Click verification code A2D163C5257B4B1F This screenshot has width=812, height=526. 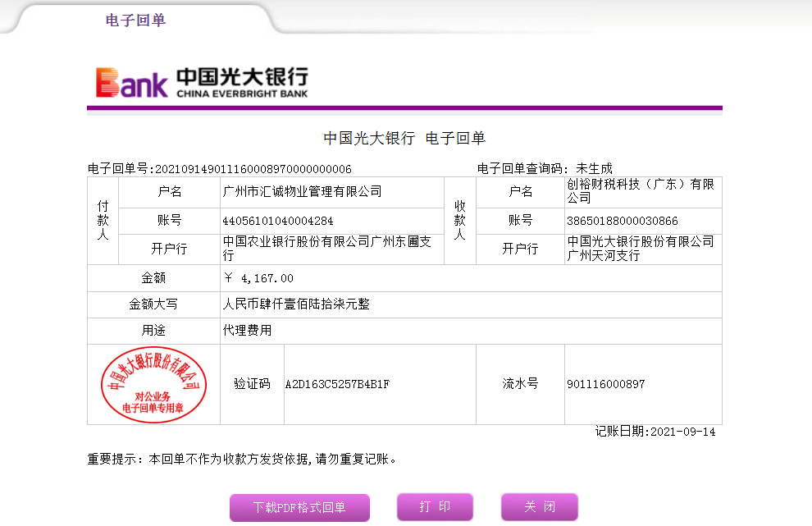pyautogui.click(x=337, y=384)
